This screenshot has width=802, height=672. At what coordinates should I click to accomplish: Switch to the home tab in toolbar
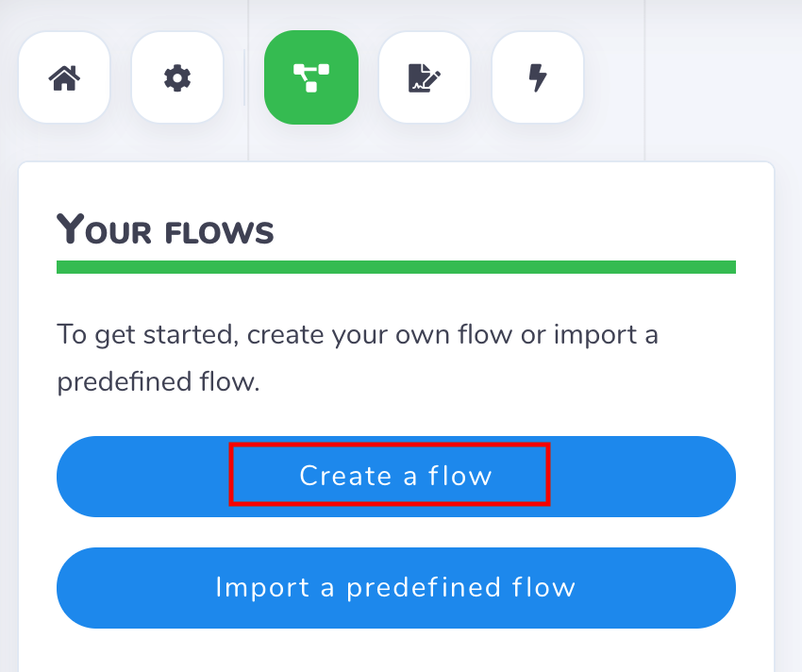tap(64, 77)
